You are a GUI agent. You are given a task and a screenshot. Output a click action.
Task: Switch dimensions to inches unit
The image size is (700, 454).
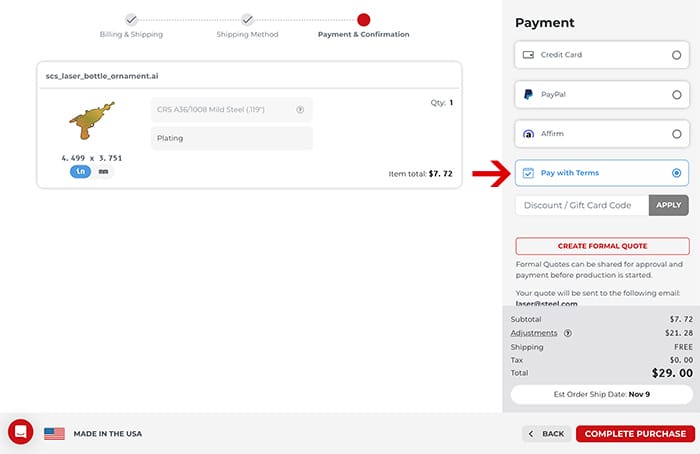point(80,171)
